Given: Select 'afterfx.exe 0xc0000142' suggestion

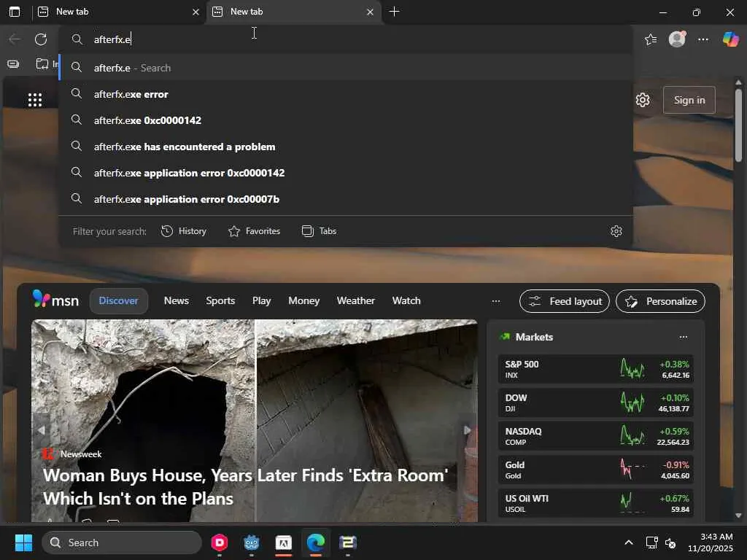Looking at the screenshot, I should [x=345, y=120].
